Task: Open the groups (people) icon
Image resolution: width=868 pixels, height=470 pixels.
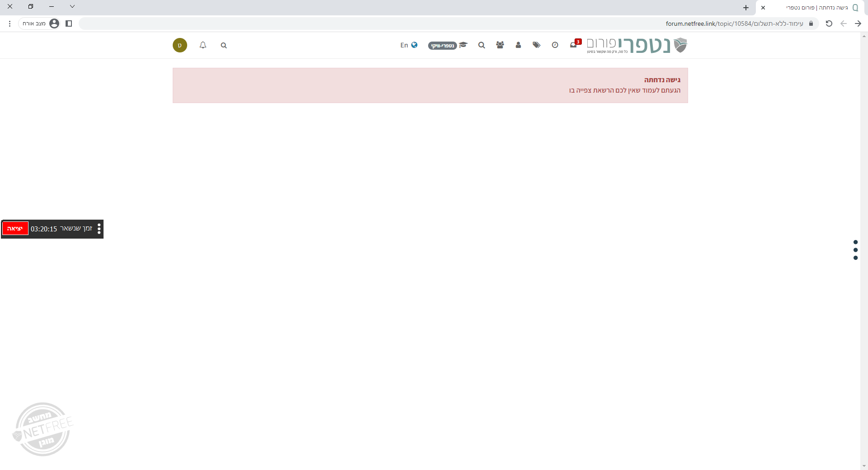Action: click(500, 45)
